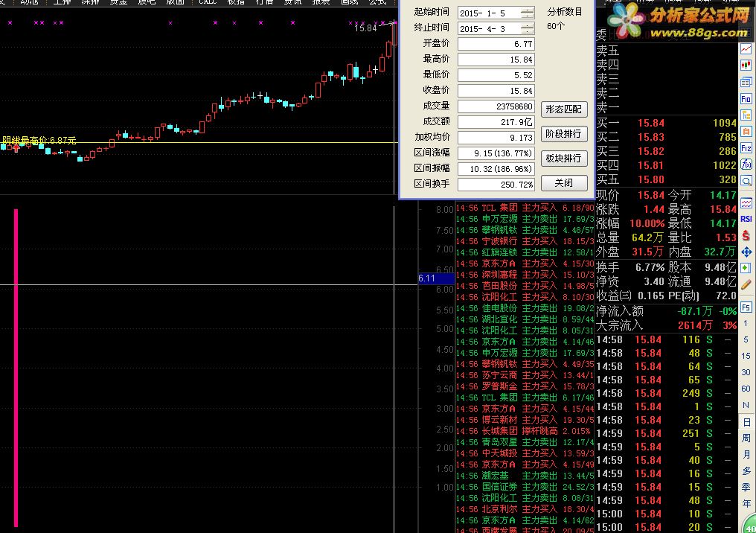The width and height of the screenshot is (756, 533).
Task: Click the 加权均价 field showing 9.173
Action: [x=496, y=138]
